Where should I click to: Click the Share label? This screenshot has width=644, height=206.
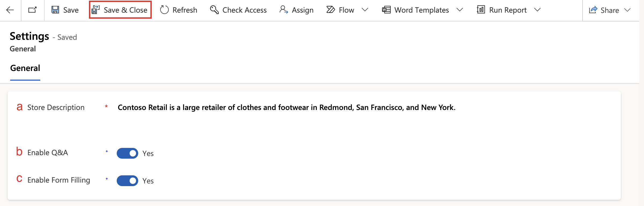coord(610,10)
